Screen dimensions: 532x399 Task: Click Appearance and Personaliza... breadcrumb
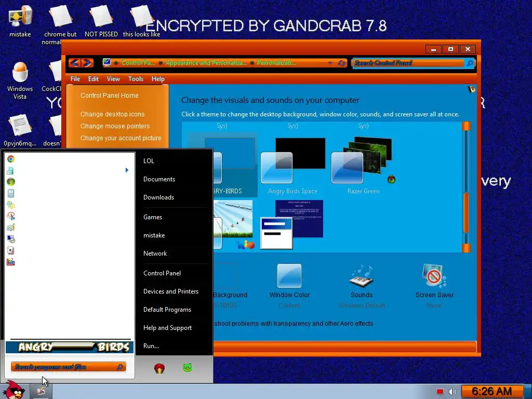[x=206, y=63]
